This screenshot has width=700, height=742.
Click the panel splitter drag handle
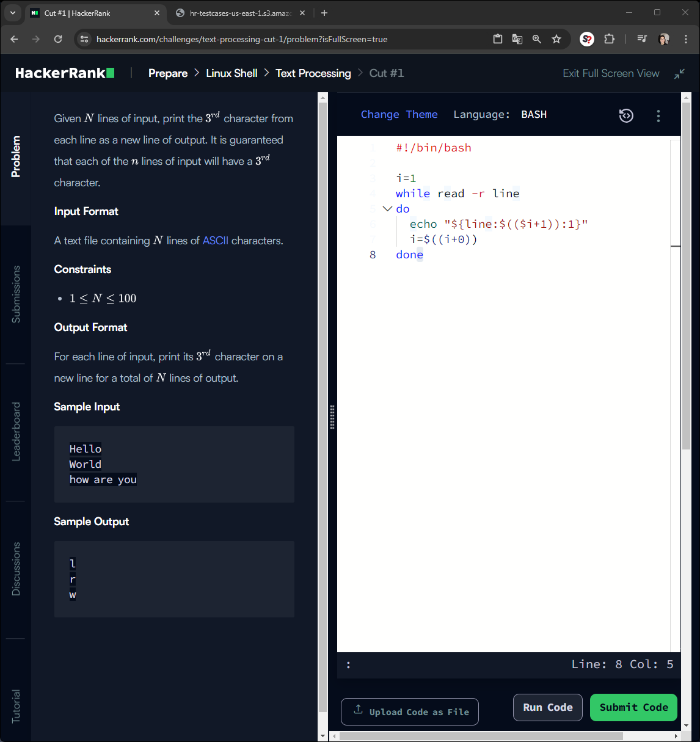[x=332, y=417]
